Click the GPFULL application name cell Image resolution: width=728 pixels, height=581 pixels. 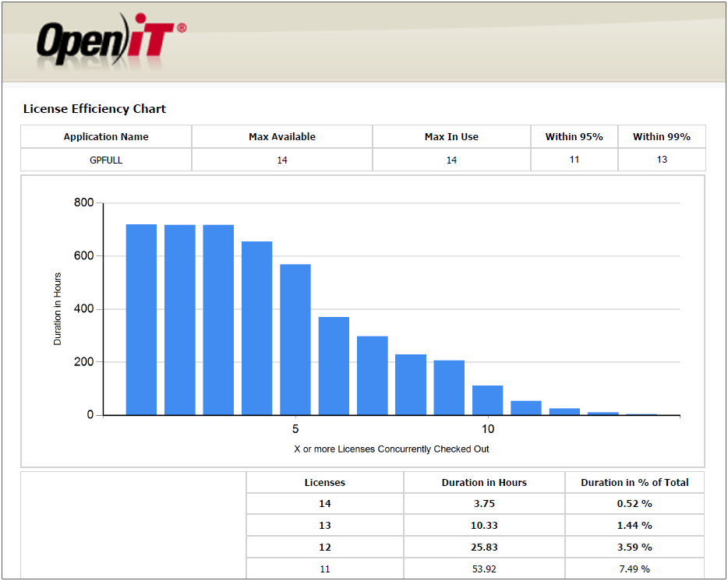pos(106,160)
